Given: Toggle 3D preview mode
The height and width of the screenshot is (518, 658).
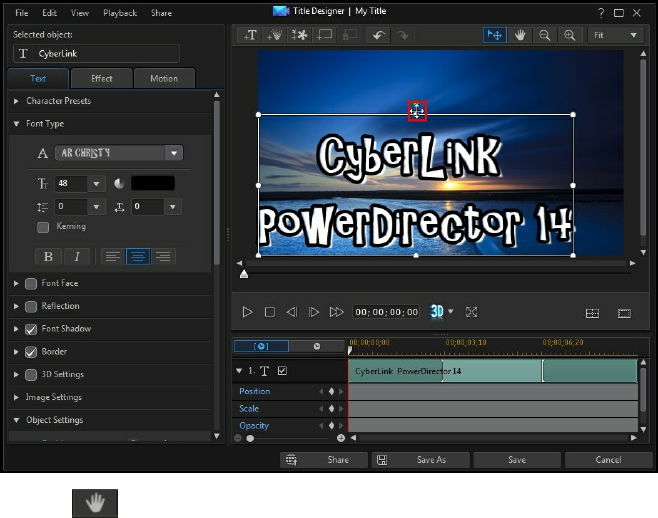Looking at the screenshot, I should tap(437, 311).
